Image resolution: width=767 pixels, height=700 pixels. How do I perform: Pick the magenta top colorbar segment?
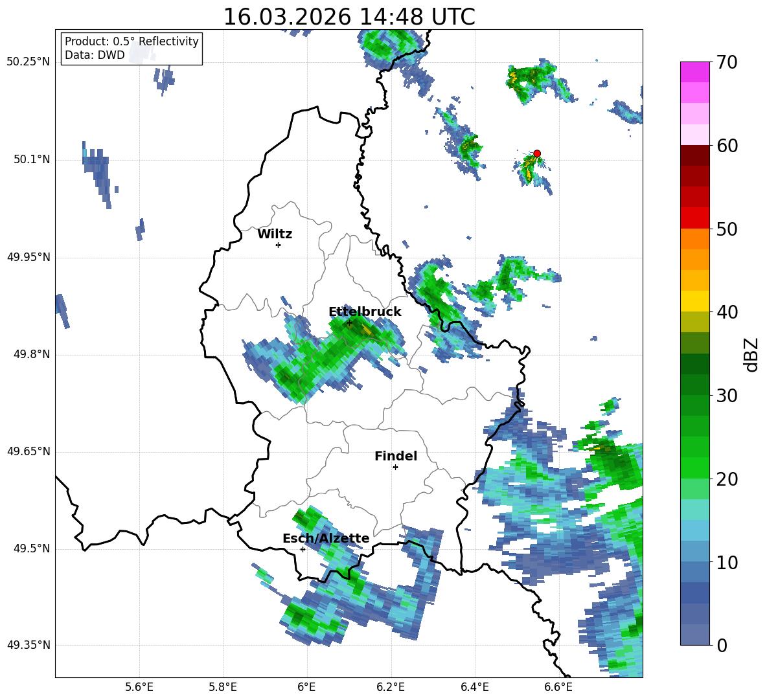pos(694,72)
